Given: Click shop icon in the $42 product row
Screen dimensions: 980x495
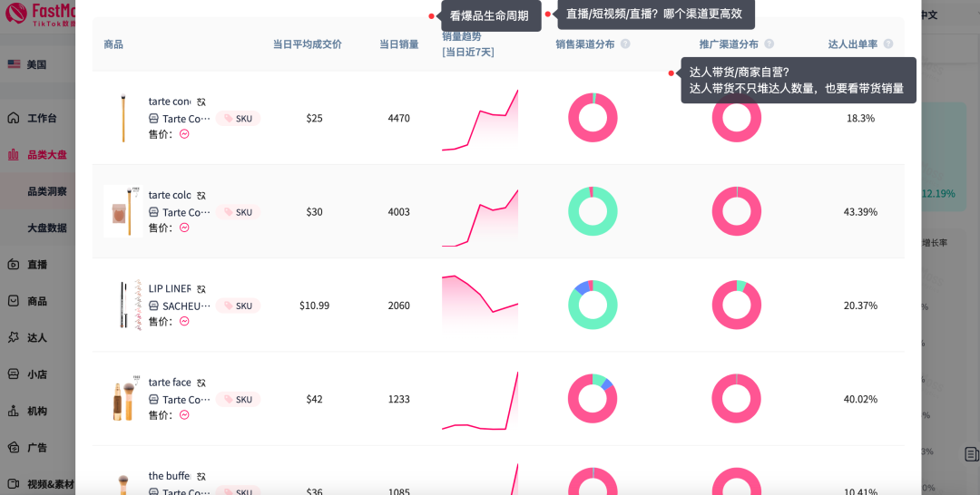Looking at the screenshot, I should pos(153,400).
